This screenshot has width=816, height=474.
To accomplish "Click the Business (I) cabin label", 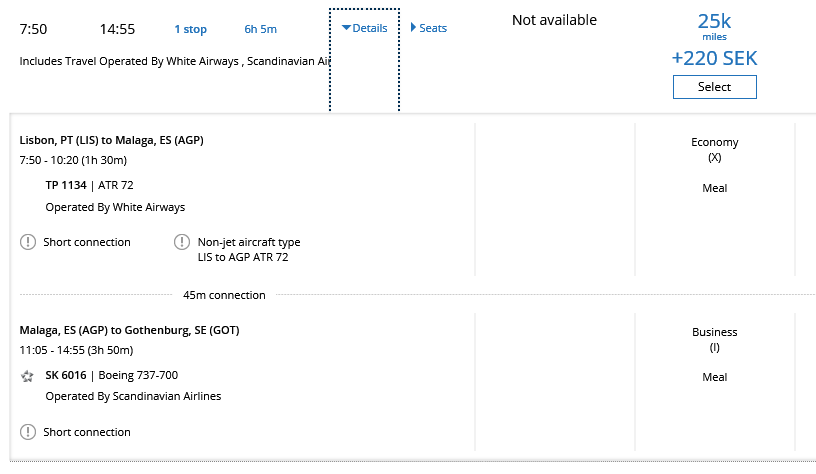I will point(714,339).
